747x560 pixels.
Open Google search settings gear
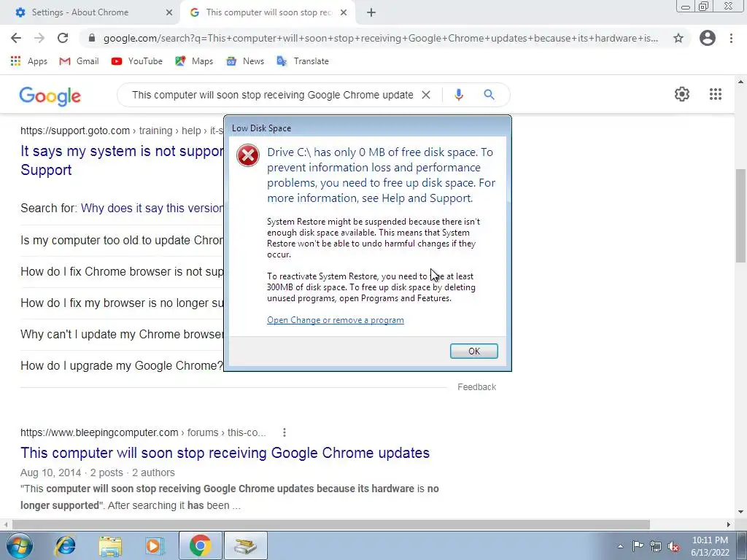682,94
